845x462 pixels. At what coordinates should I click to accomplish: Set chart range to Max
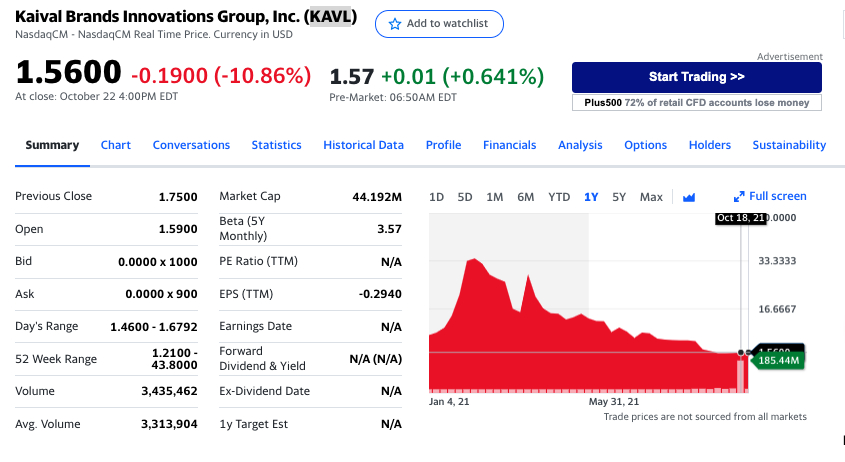(x=651, y=197)
